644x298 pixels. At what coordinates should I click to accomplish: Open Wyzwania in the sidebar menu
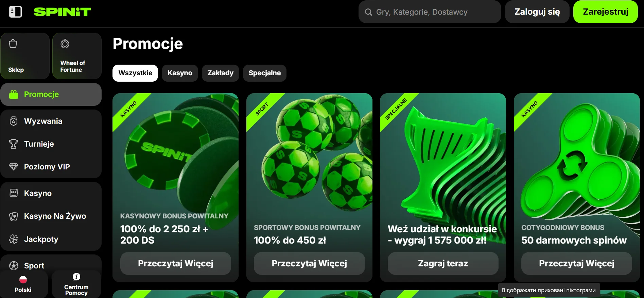click(51, 121)
